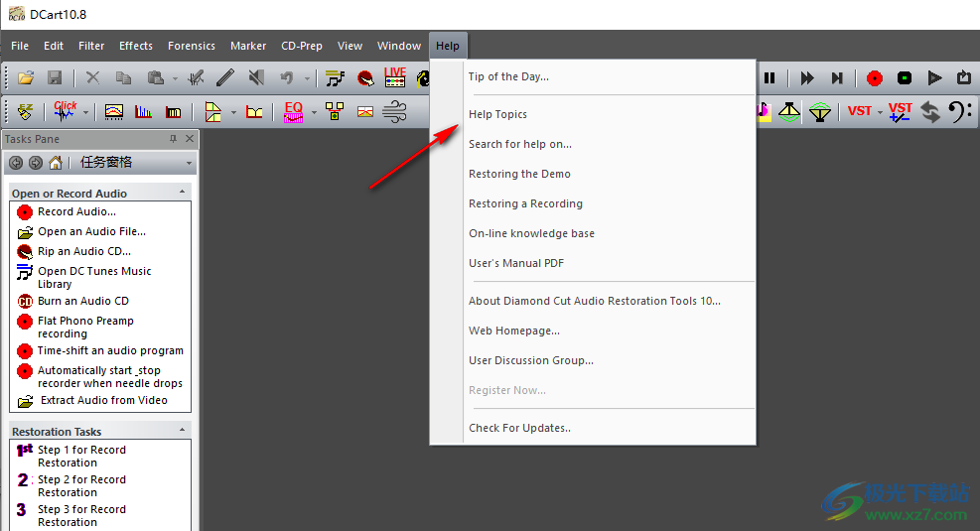The height and width of the screenshot is (531, 980).
Task: Open the Click filter icon
Action: tap(65, 110)
